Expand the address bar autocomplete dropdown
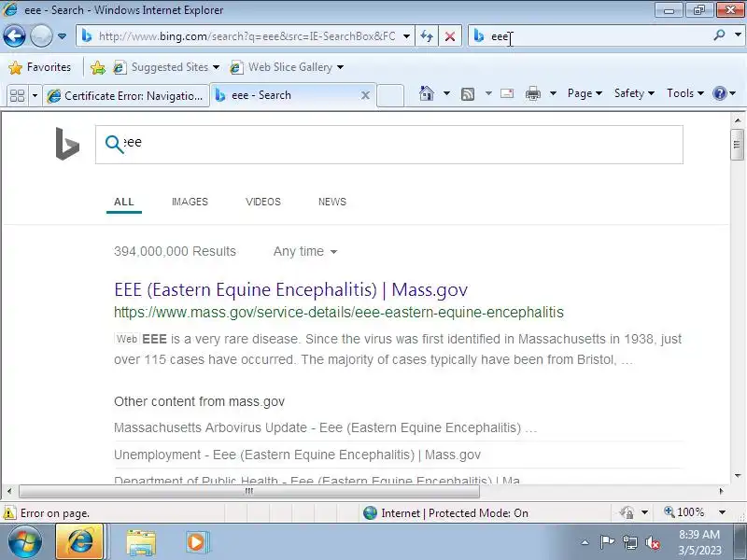This screenshot has width=747, height=560. pyautogui.click(x=406, y=36)
